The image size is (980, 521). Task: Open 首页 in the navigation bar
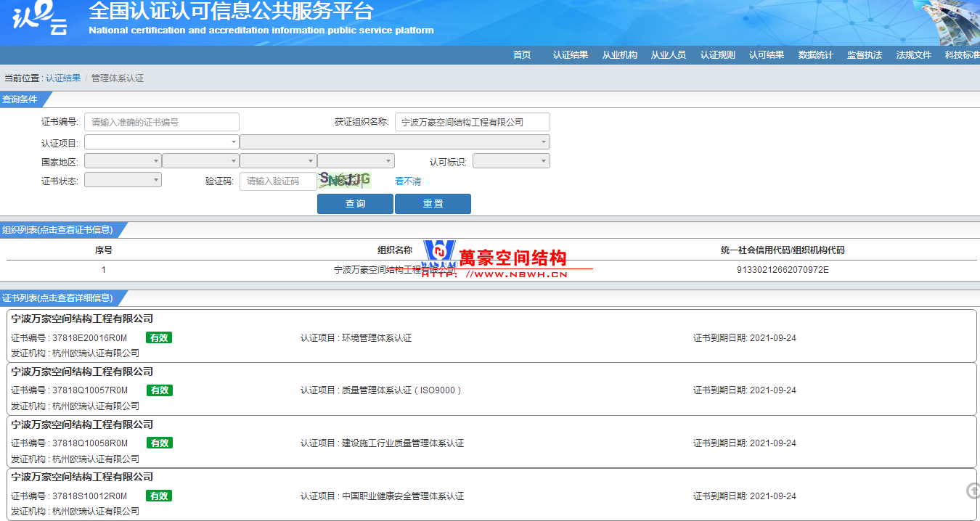[521, 55]
